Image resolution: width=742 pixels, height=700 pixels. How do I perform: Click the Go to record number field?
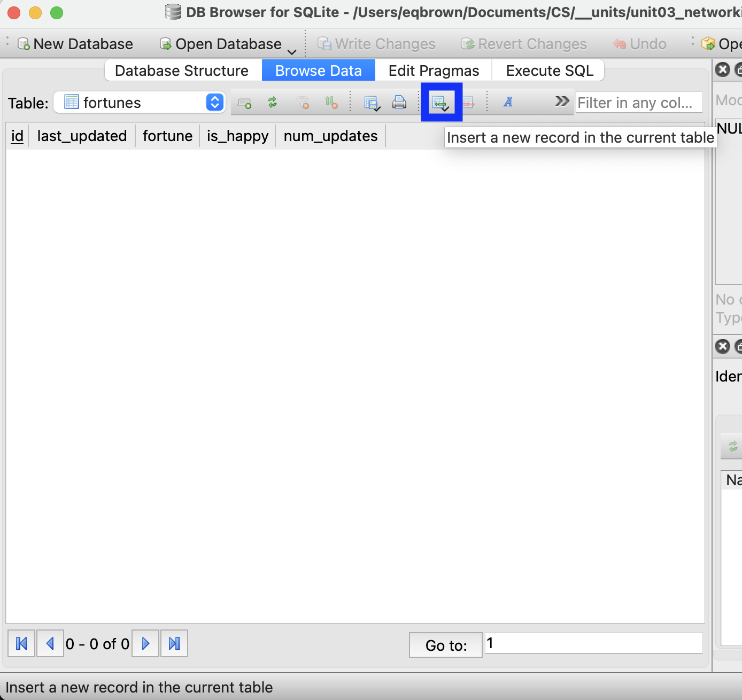pos(593,643)
